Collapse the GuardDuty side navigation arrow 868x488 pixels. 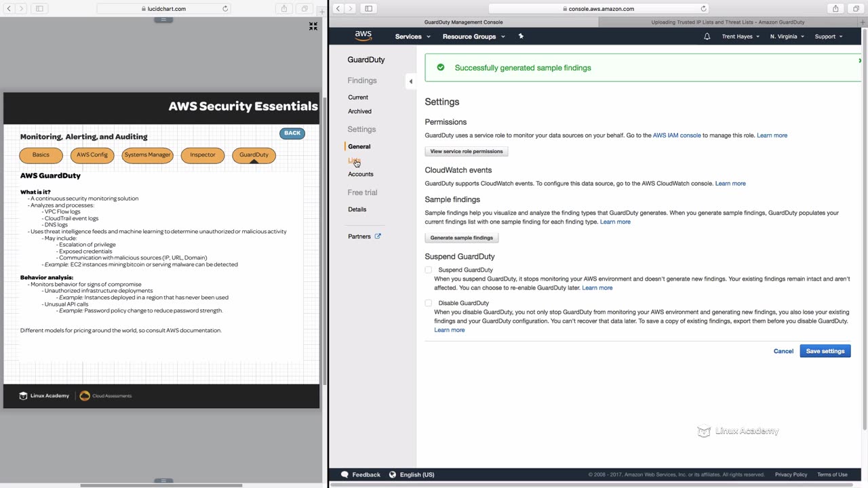click(x=410, y=81)
